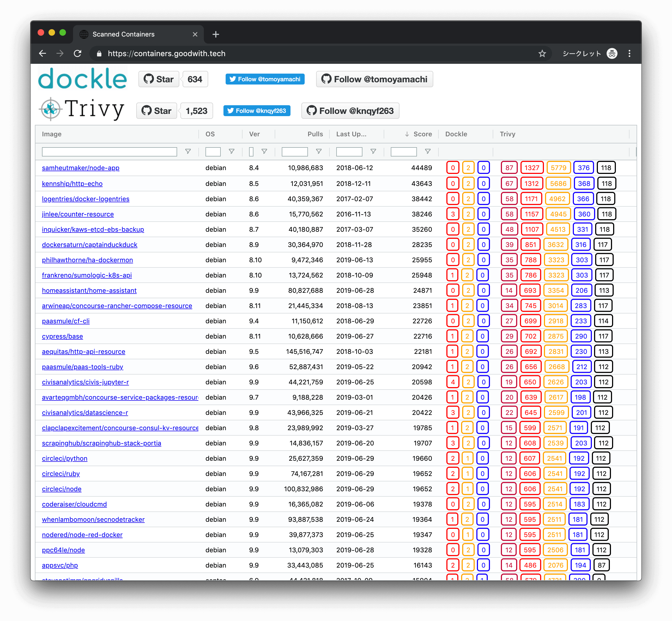Sort table by Score column header
This screenshot has height=621, width=672.
click(422, 134)
